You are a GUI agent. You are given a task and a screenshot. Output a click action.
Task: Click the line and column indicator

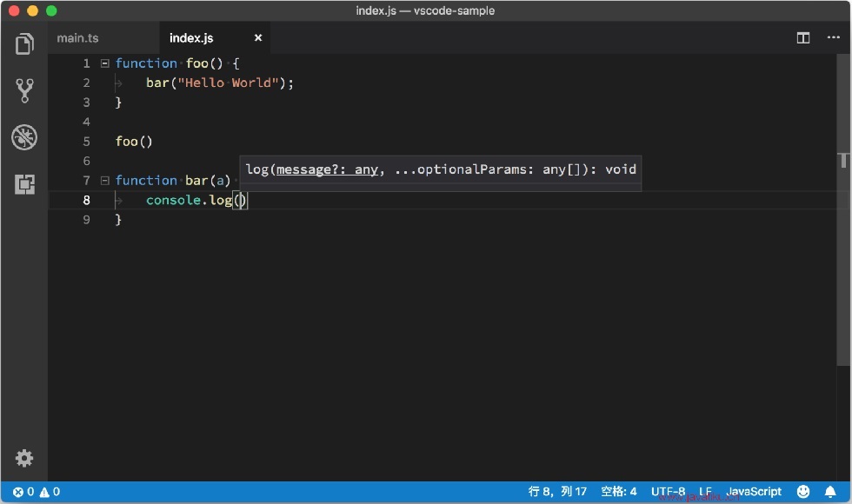coord(557,492)
